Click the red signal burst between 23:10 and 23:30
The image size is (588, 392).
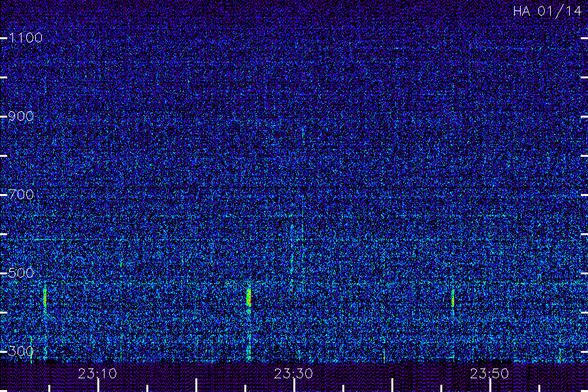click(x=249, y=297)
